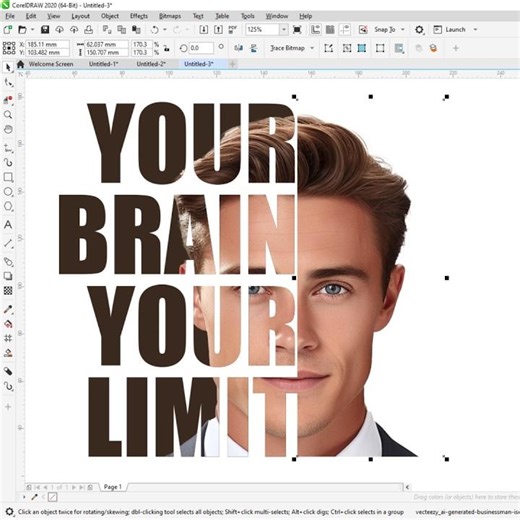Save the document with the floppy icon
The image size is (520, 520).
45,30
